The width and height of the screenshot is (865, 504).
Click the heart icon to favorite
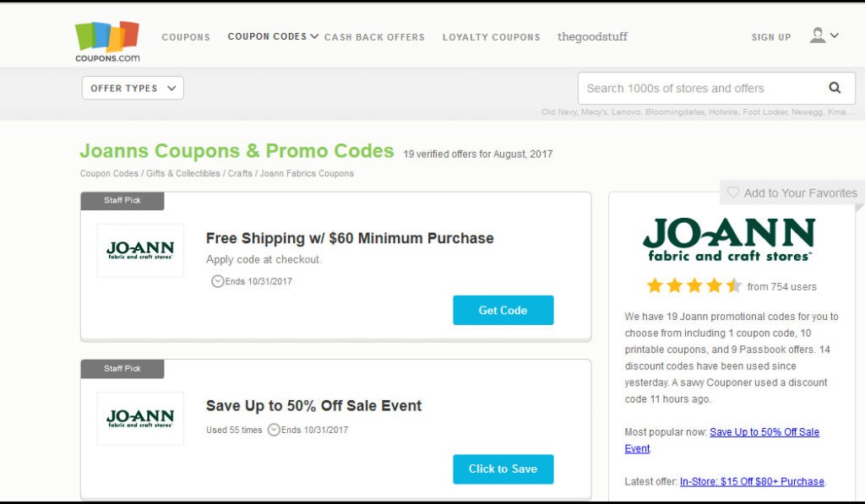(x=733, y=192)
